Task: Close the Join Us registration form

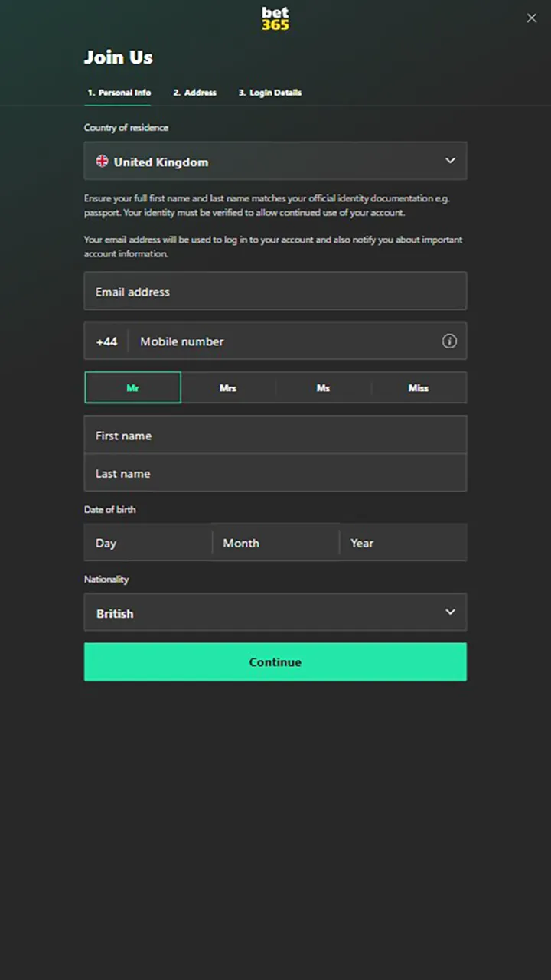Action: click(x=531, y=18)
